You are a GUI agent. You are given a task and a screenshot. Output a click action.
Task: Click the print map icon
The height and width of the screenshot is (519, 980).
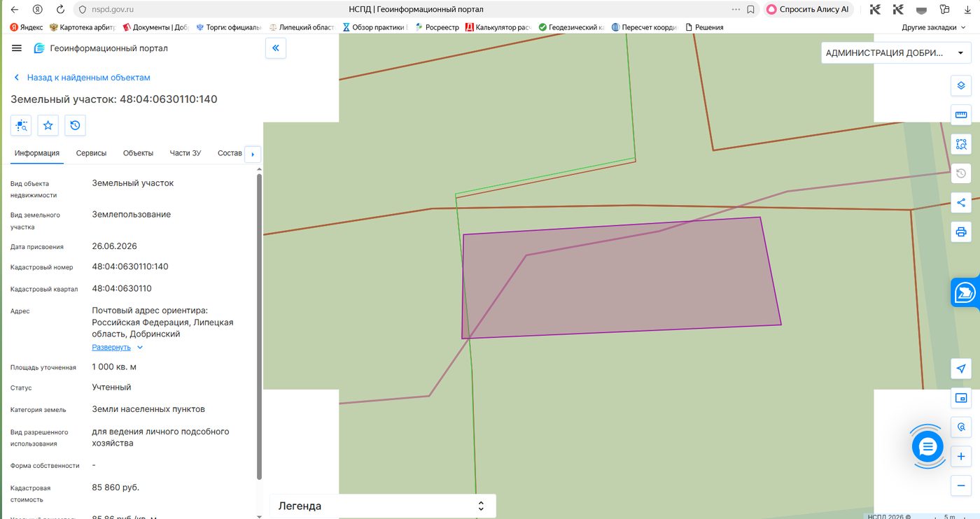coord(961,232)
